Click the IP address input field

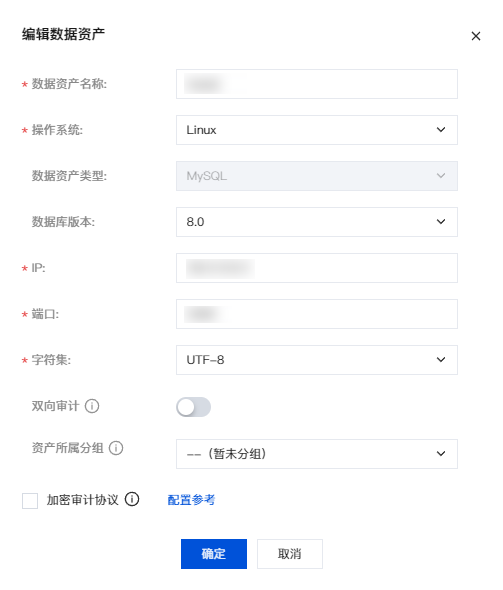(317, 268)
